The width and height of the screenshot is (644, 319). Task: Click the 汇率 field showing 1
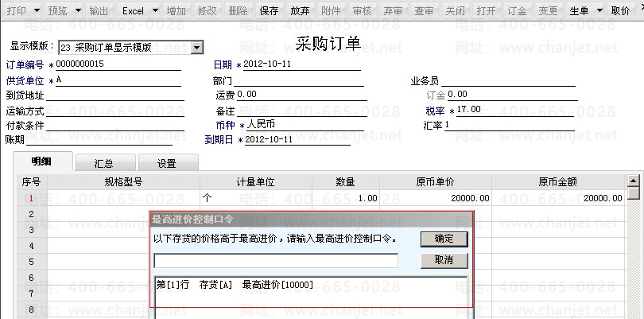tap(510, 125)
